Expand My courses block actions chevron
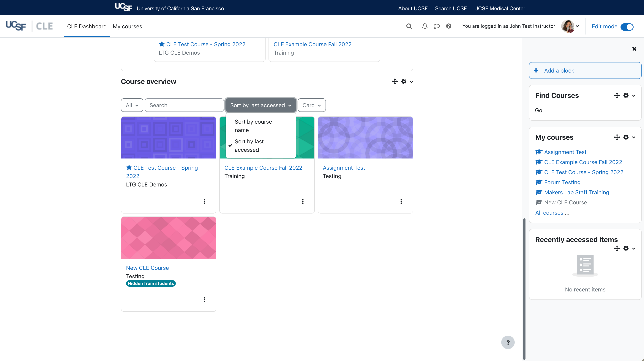The width and height of the screenshot is (644, 361). (x=634, y=137)
